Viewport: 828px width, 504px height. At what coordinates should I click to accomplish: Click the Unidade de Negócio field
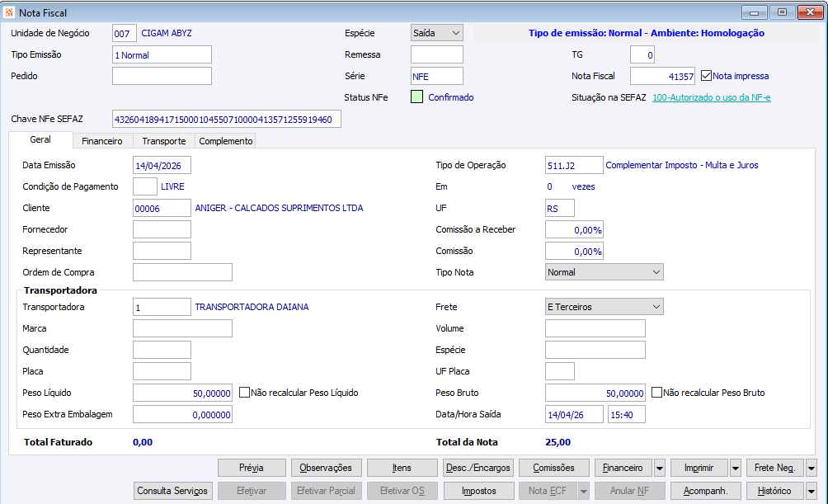click(x=125, y=33)
